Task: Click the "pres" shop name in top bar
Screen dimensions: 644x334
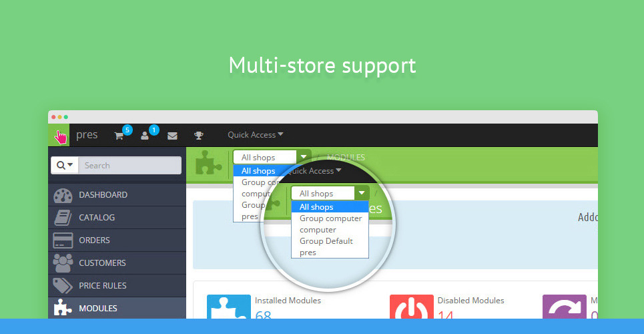Action: click(x=87, y=135)
